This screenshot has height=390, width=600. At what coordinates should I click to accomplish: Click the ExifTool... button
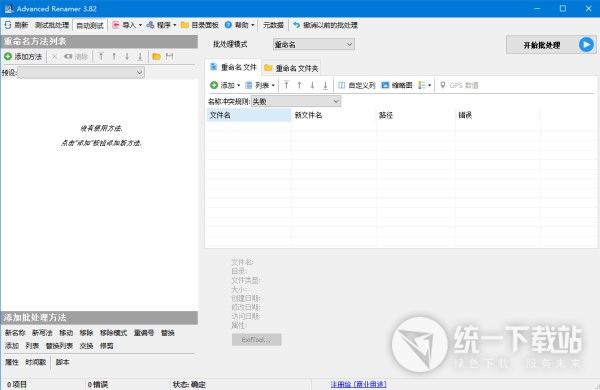click(256, 339)
